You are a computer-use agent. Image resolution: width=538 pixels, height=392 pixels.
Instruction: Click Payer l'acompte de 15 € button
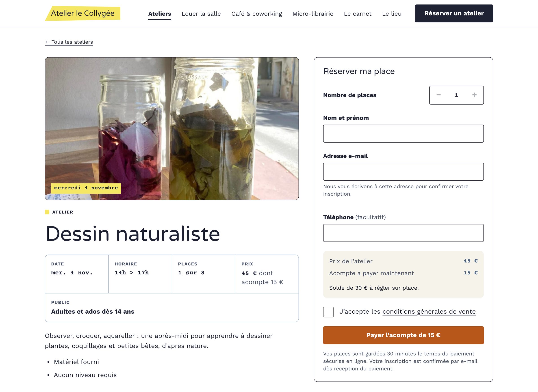[x=403, y=335]
